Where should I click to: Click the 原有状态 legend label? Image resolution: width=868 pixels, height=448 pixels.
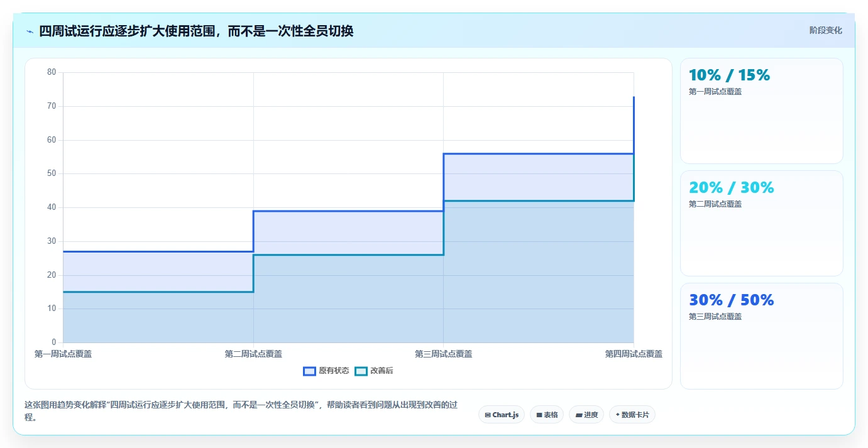click(x=334, y=371)
